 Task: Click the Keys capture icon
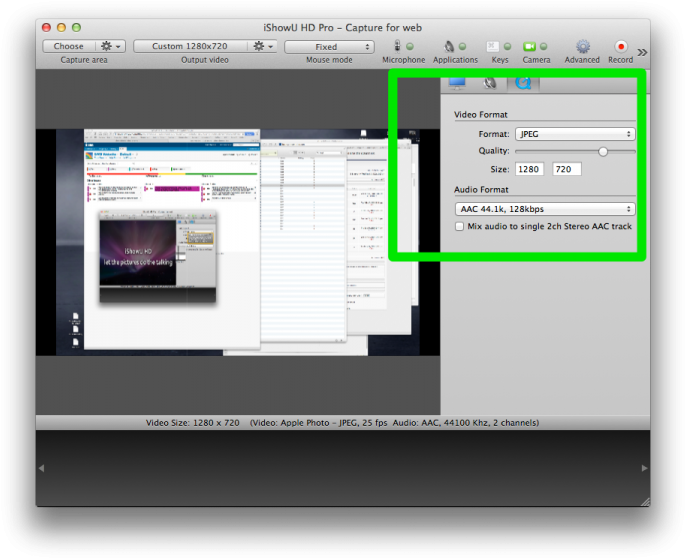(x=494, y=46)
